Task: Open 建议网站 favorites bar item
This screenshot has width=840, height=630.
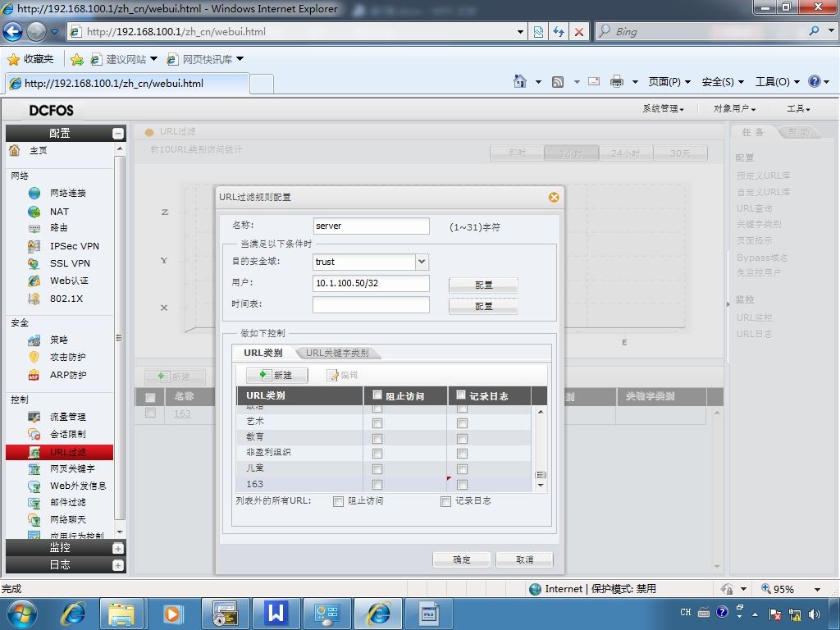Action: [125, 59]
